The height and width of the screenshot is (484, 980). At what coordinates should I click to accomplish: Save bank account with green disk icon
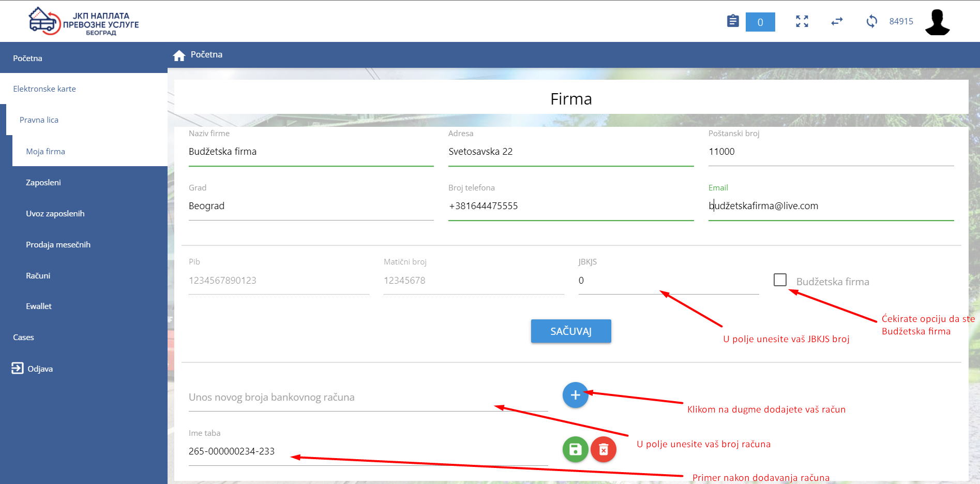[x=575, y=449]
